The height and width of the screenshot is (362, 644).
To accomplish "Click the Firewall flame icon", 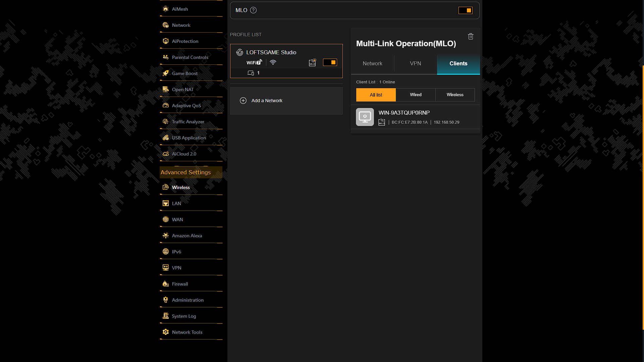I will click(x=166, y=284).
